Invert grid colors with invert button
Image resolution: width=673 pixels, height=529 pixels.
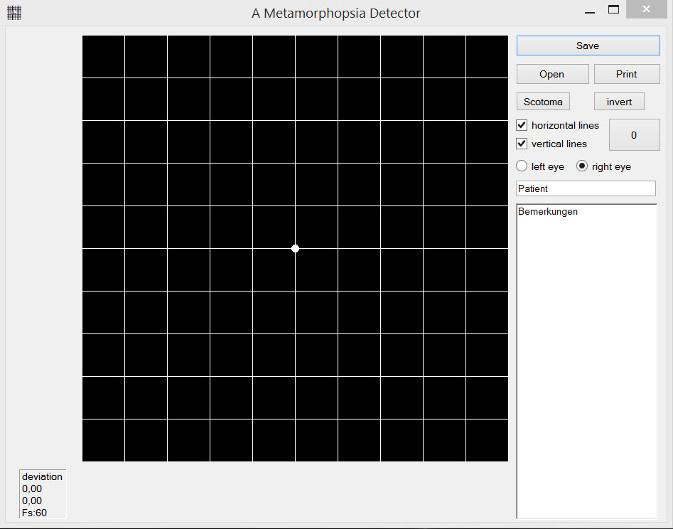point(619,101)
